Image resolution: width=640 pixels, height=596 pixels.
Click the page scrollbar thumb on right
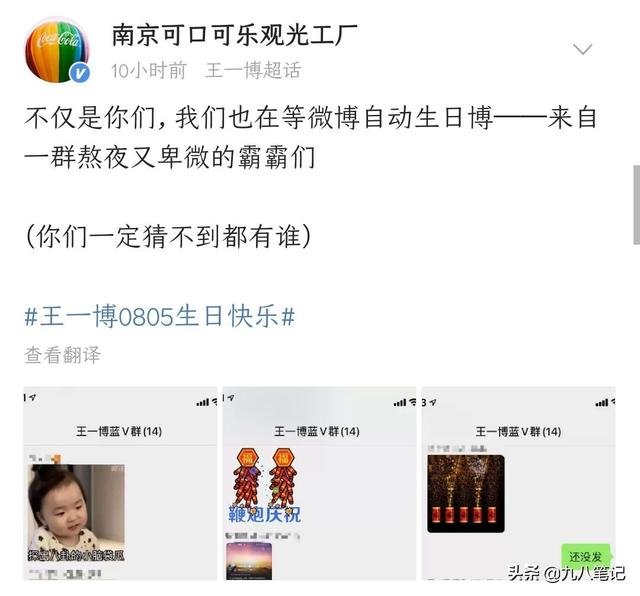(636, 205)
